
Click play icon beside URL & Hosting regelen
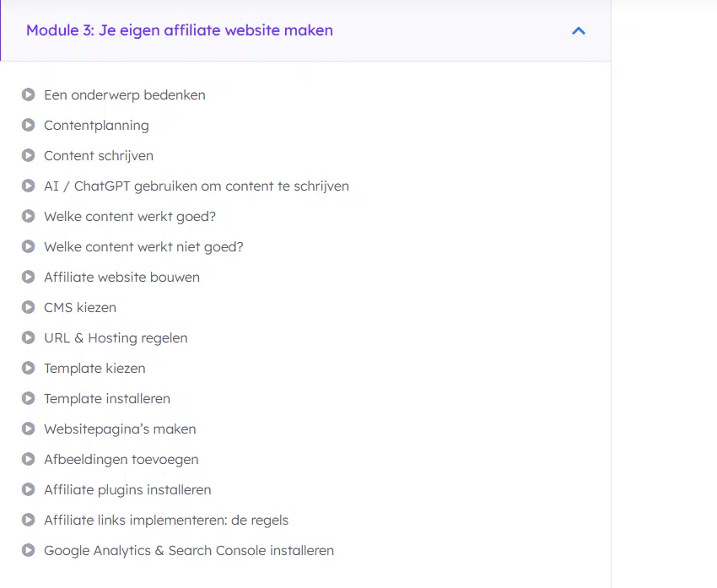pyautogui.click(x=29, y=337)
